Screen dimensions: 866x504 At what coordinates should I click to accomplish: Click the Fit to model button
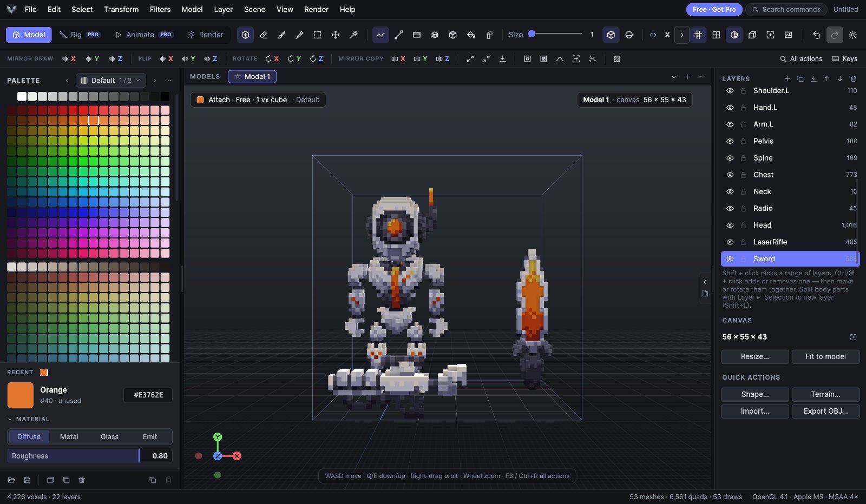pos(825,356)
